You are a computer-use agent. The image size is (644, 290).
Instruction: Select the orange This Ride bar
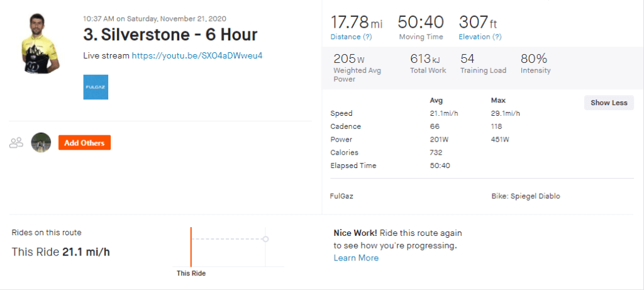191,247
